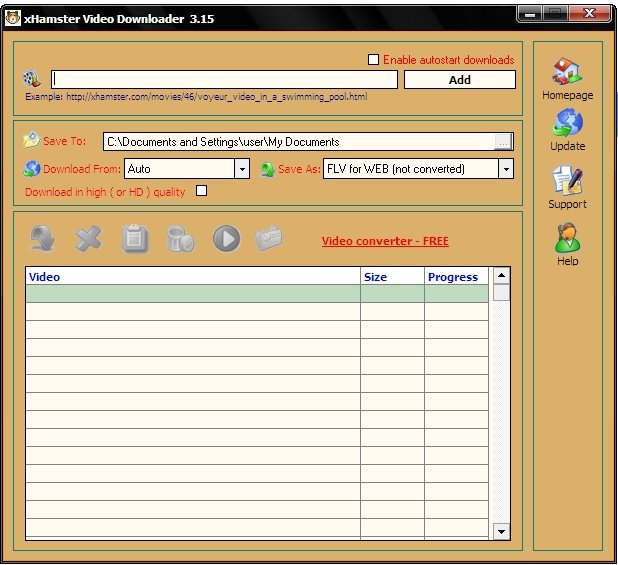
Task: Click the Save As green arrow icon
Action: [268, 169]
